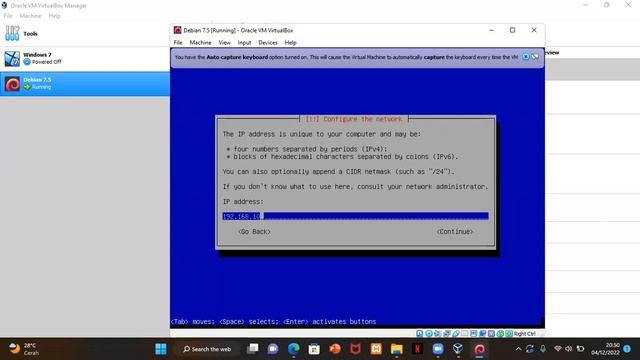Open the Tools entry in VirtualBox Manager
Screen dimensions: 640x360
[x=84, y=34]
